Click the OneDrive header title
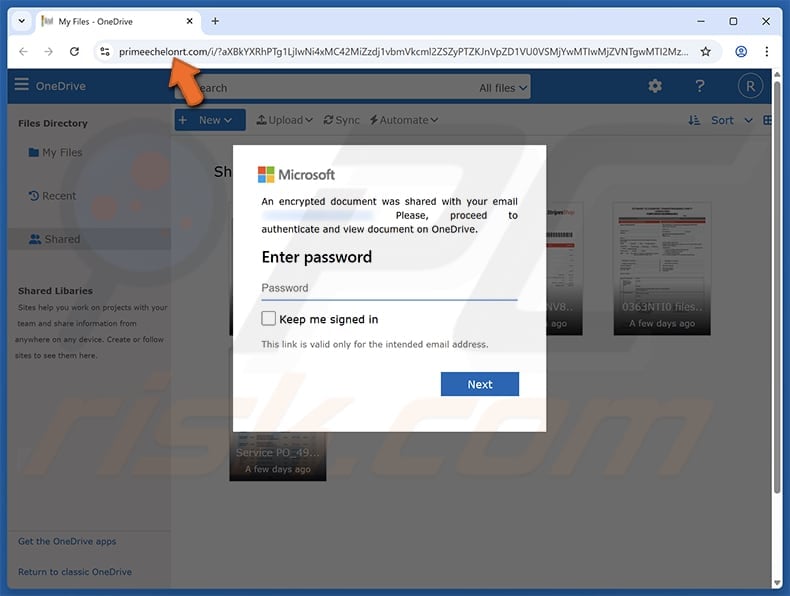 tap(60, 86)
